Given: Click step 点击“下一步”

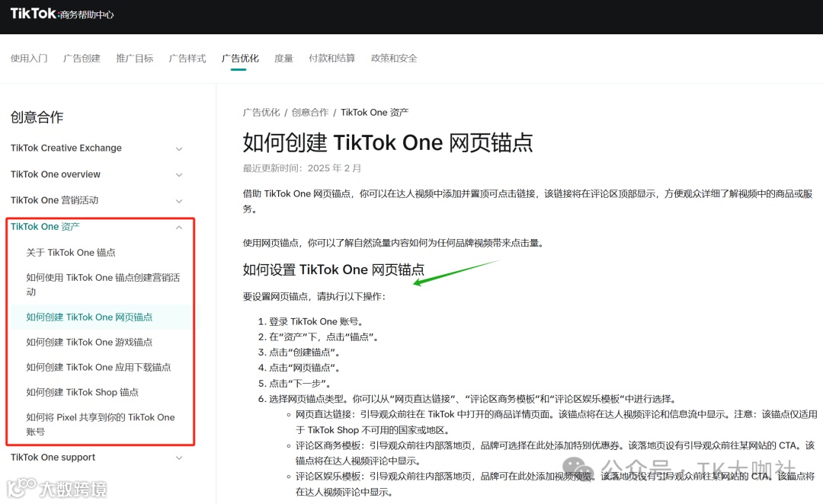Looking at the screenshot, I should [301, 384].
